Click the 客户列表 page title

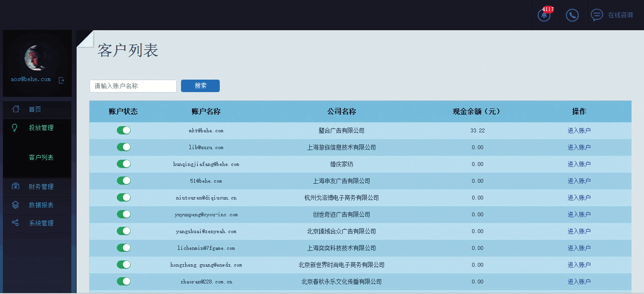(x=128, y=50)
